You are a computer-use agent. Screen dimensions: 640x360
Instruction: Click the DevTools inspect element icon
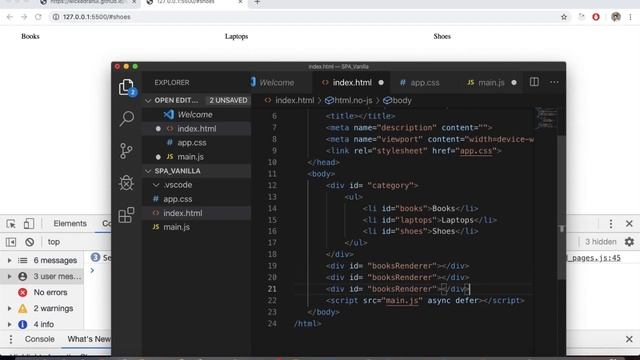11,224
